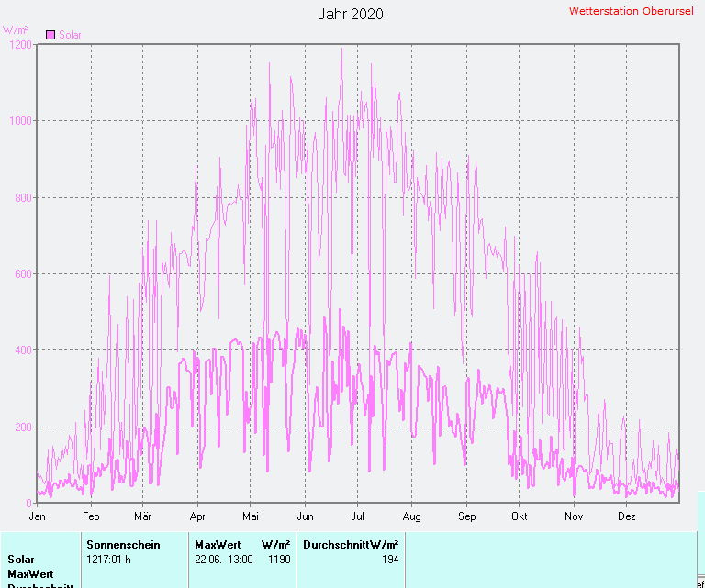
Task: Click the 'Solar' legend label
Action: (x=70, y=35)
